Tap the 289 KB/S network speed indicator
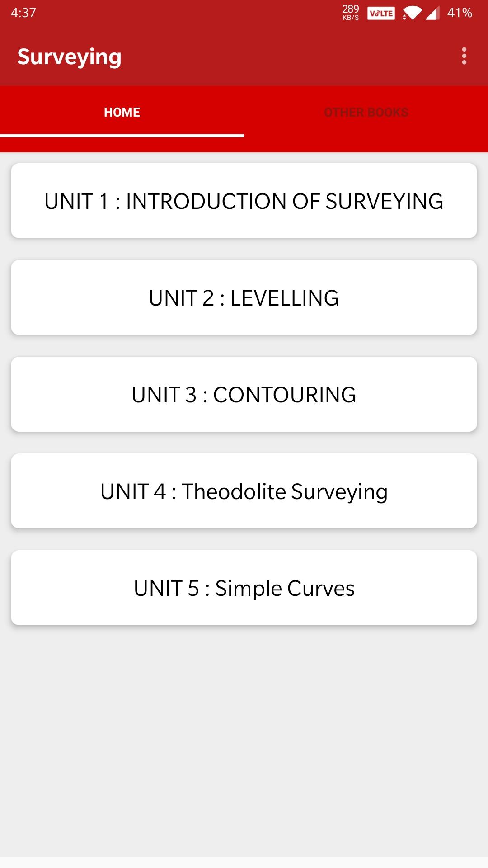This screenshot has height=868, width=488. pyautogui.click(x=351, y=13)
